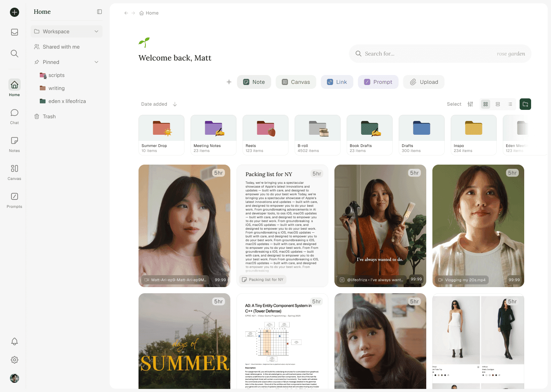
Task: Open the Drafts folder
Action: [x=422, y=135]
